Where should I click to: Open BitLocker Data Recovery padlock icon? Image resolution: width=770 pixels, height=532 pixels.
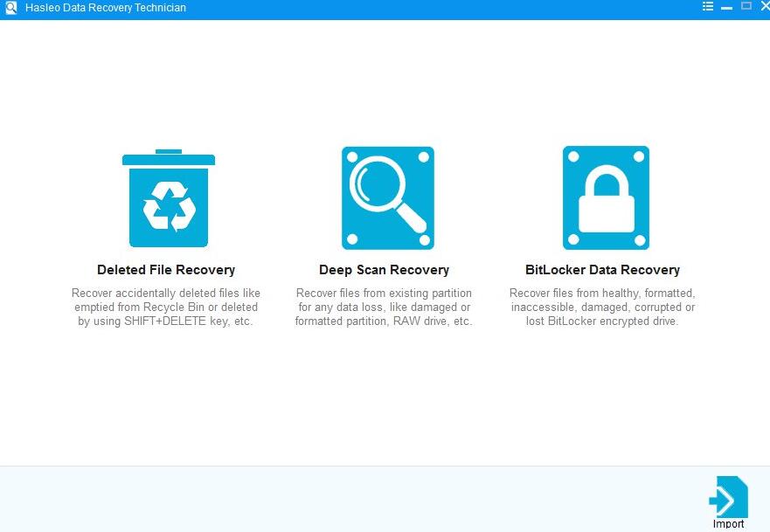[x=606, y=197]
